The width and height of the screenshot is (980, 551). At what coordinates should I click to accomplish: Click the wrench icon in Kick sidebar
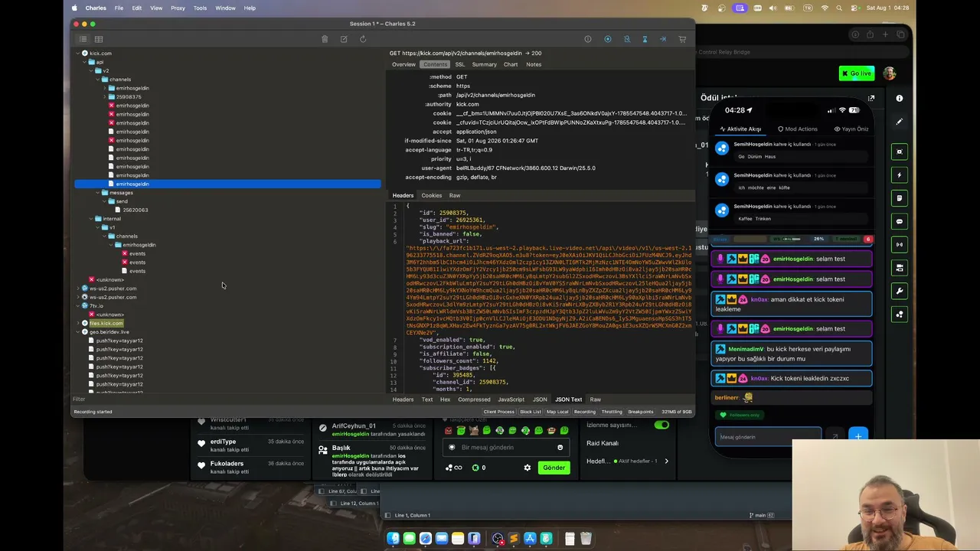(900, 291)
